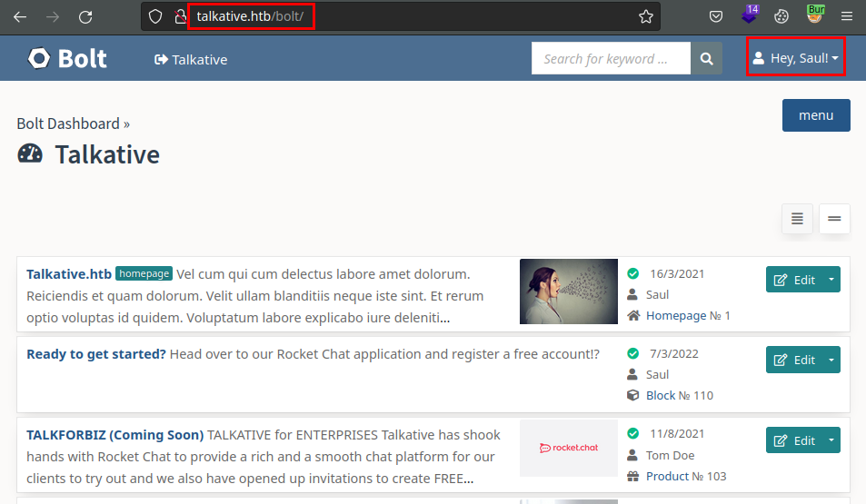Click the cube icon next to Block № 110

[633, 395]
